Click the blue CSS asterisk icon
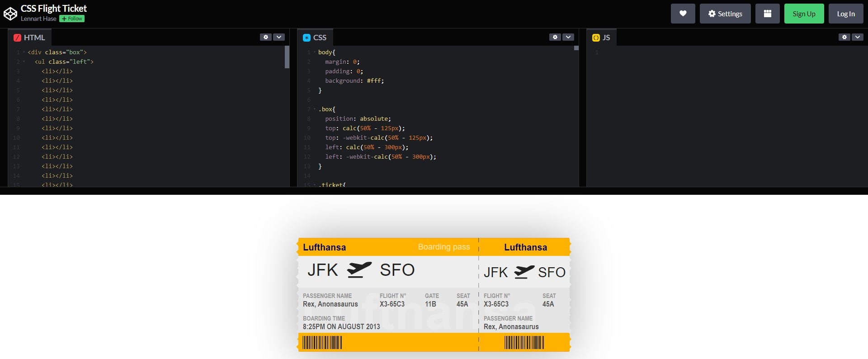 [x=307, y=38]
